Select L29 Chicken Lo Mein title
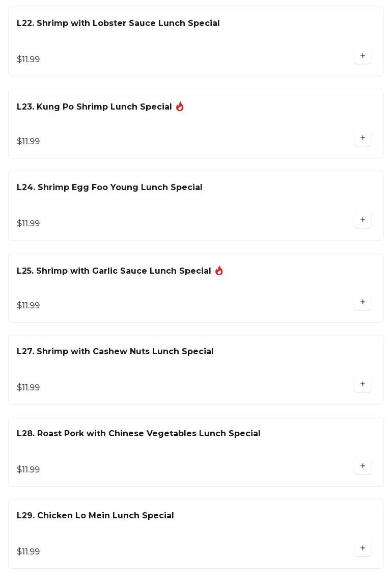The width and height of the screenshot is (392, 581). (x=95, y=516)
